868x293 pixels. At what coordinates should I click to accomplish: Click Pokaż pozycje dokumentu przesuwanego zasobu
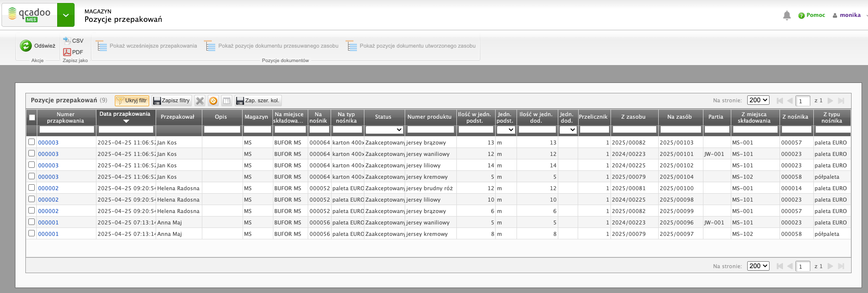pyautogui.click(x=272, y=46)
